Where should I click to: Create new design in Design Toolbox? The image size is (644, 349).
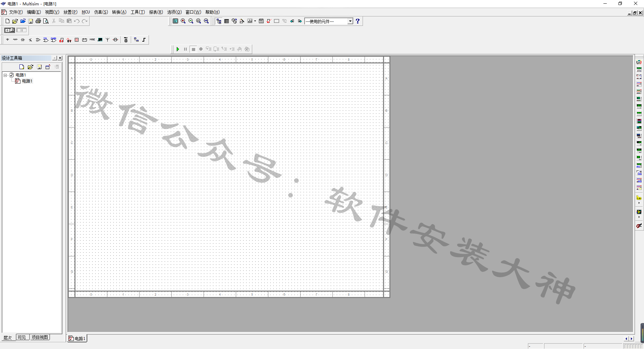pyautogui.click(x=22, y=67)
